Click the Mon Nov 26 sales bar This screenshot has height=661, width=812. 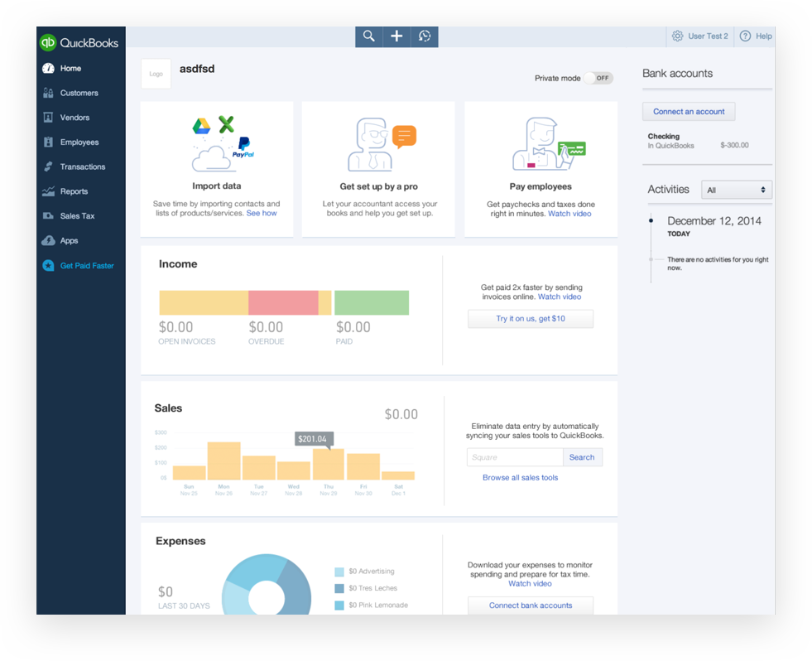[223, 461]
